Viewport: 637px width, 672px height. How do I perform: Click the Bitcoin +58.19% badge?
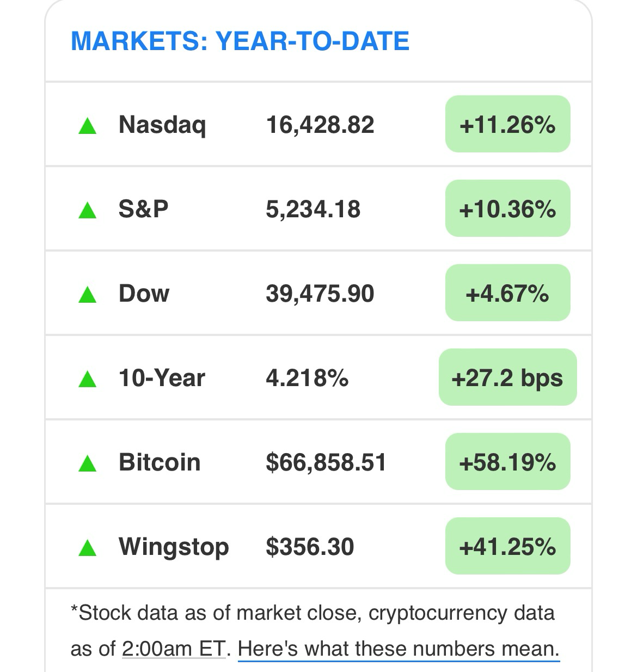(x=507, y=462)
